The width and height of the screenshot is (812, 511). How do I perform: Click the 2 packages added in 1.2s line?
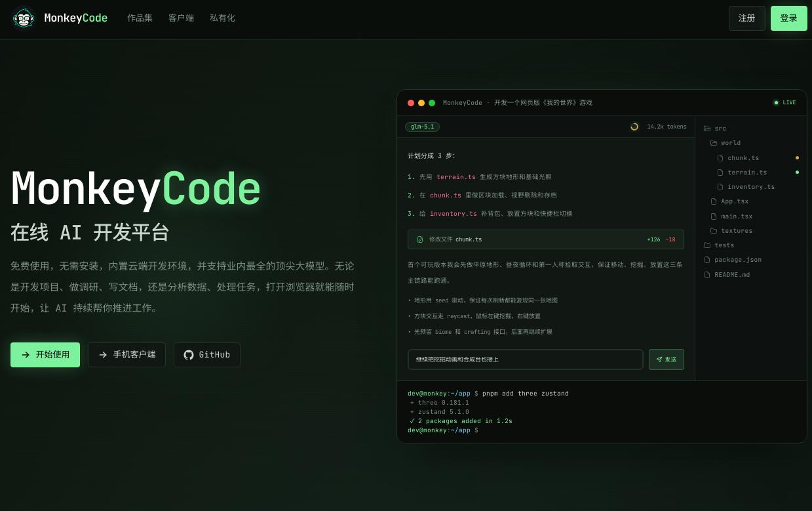point(461,421)
